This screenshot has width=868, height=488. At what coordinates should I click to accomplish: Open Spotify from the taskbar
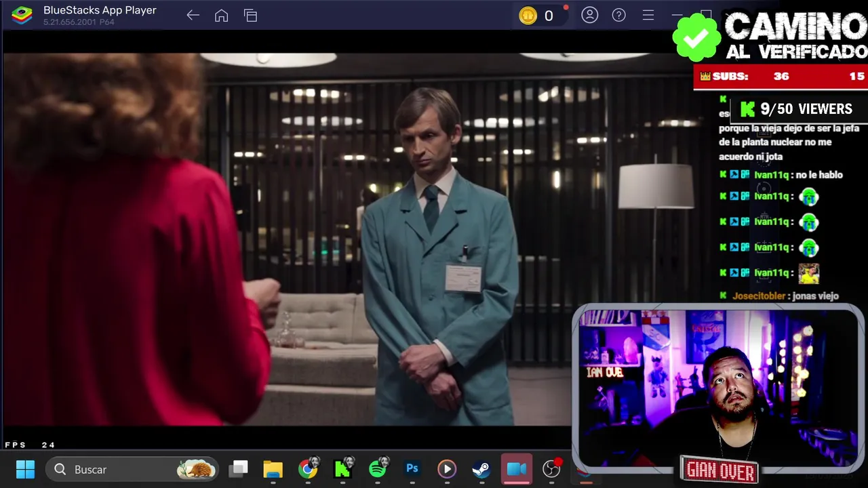click(x=377, y=469)
